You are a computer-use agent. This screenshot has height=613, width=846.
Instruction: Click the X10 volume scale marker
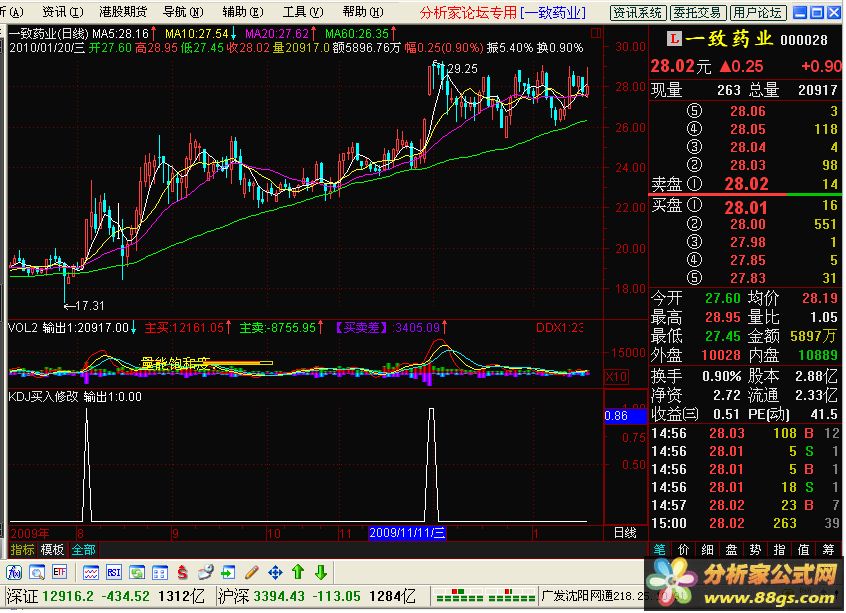(616, 376)
